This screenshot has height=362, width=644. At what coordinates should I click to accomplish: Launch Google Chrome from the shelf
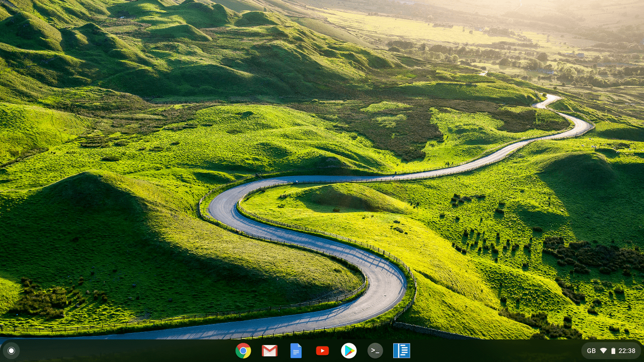(x=243, y=351)
